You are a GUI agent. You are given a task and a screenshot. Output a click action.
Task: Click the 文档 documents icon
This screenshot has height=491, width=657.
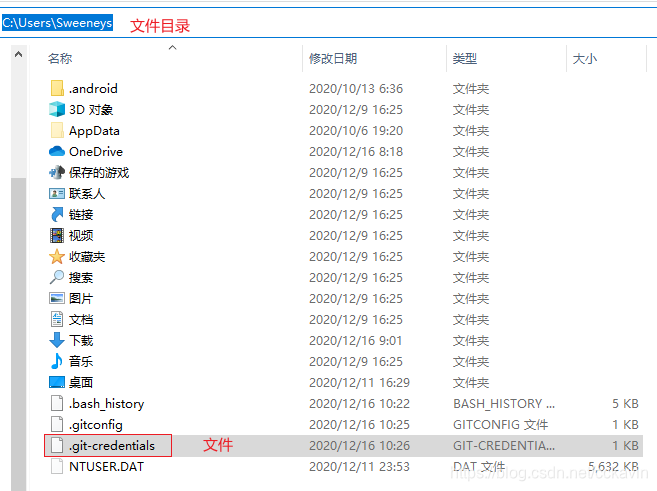57,319
